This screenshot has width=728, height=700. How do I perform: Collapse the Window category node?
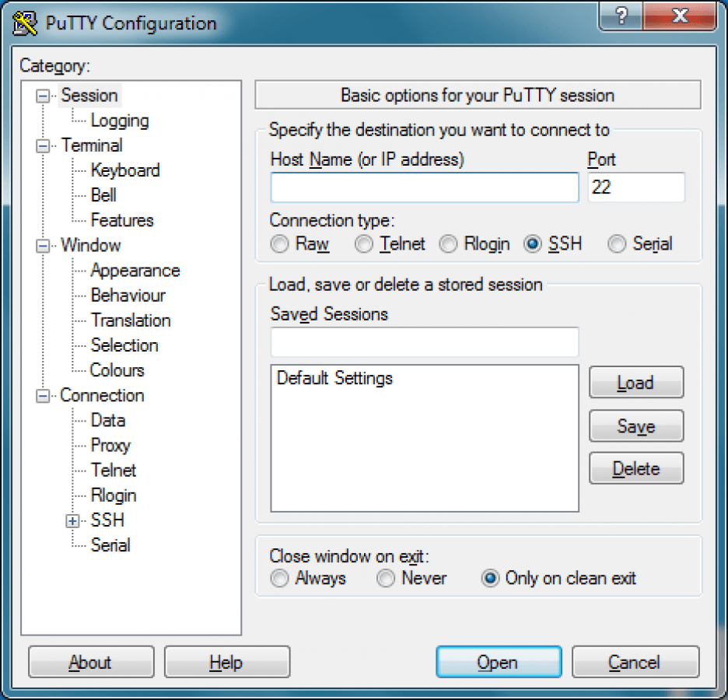44,246
